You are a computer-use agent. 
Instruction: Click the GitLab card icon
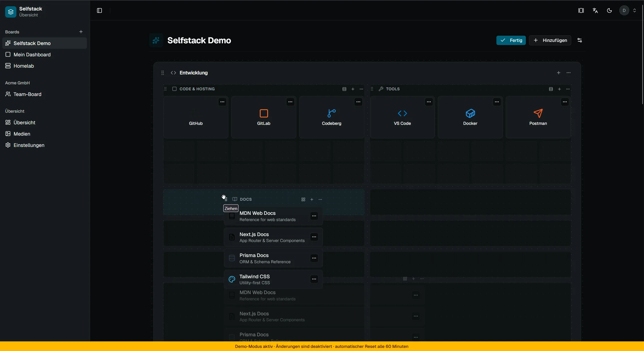(264, 113)
